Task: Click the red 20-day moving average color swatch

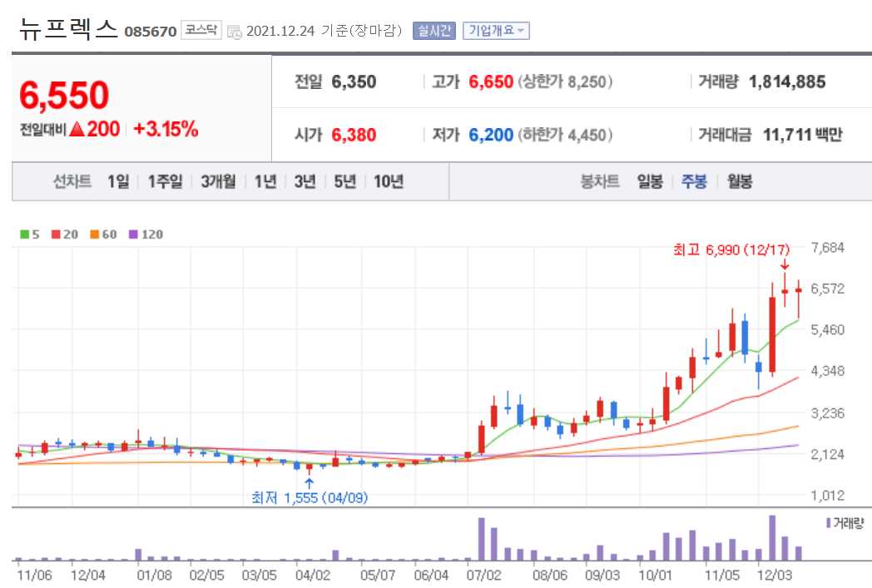Action: click(x=54, y=235)
